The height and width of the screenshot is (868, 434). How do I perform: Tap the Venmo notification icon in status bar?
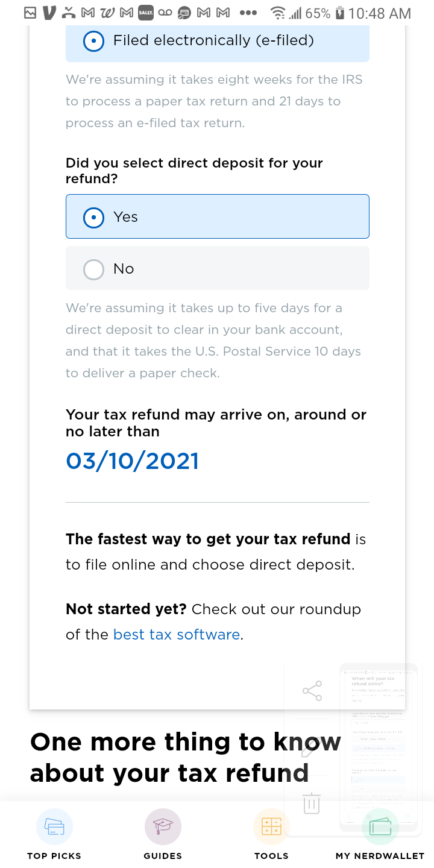[49, 13]
